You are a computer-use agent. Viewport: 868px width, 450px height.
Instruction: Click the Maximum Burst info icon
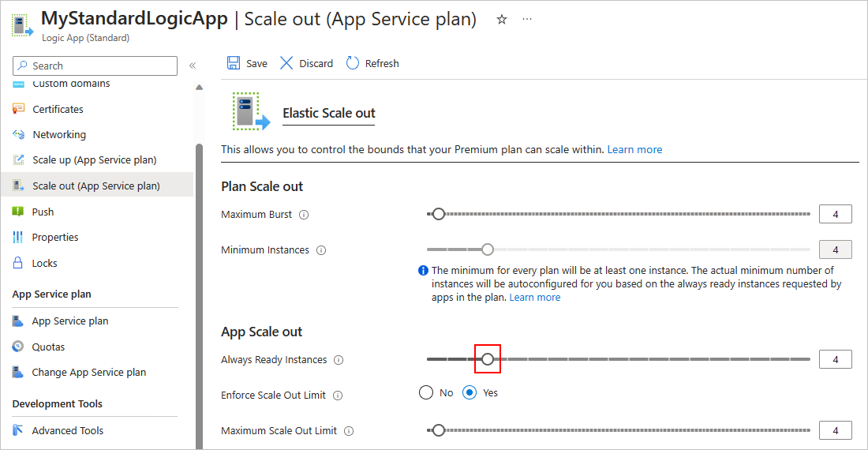click(304, 215)
